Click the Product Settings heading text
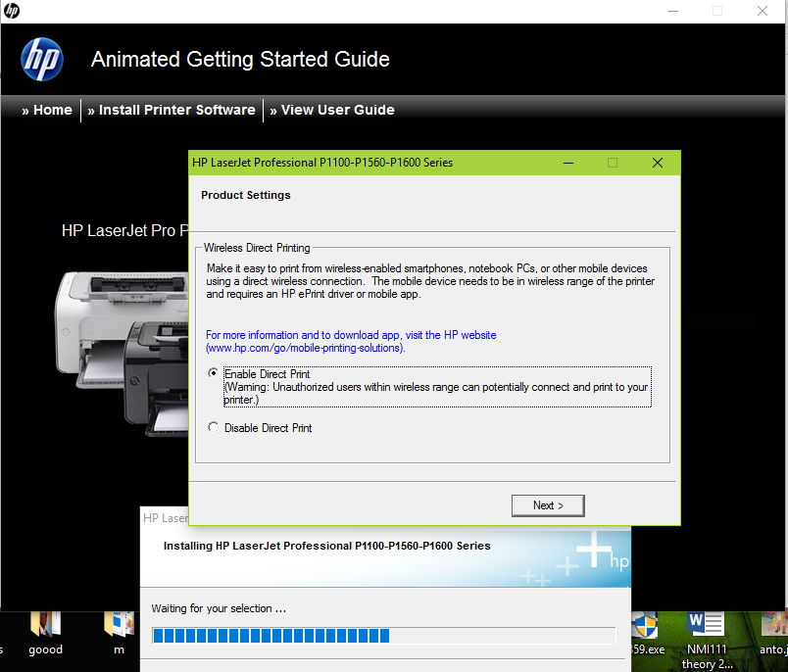 point(246,195)
